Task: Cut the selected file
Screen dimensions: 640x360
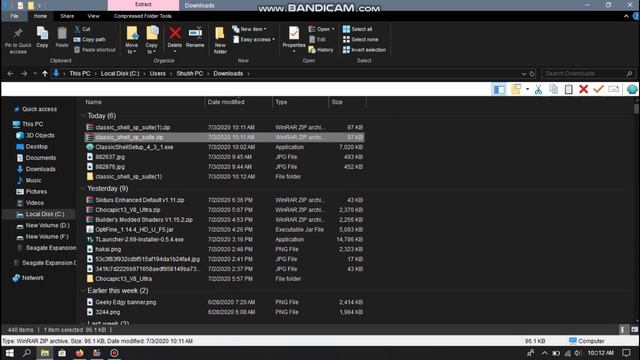Action: 82,29
